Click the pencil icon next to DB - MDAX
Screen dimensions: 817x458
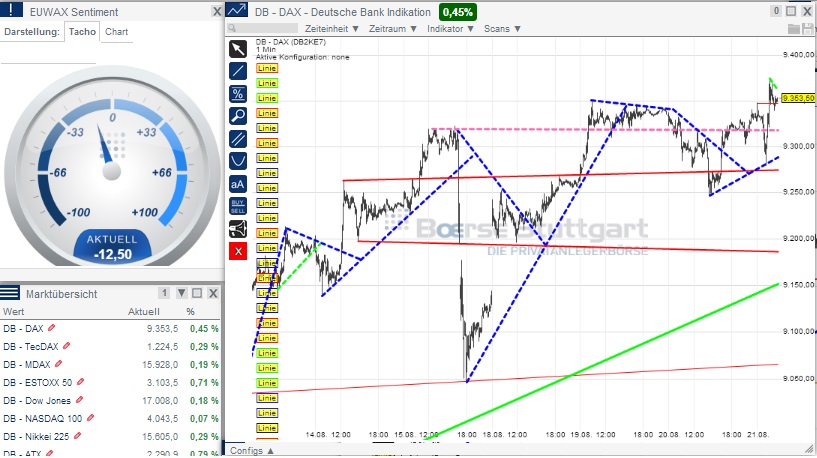click(x=58, y=364)
